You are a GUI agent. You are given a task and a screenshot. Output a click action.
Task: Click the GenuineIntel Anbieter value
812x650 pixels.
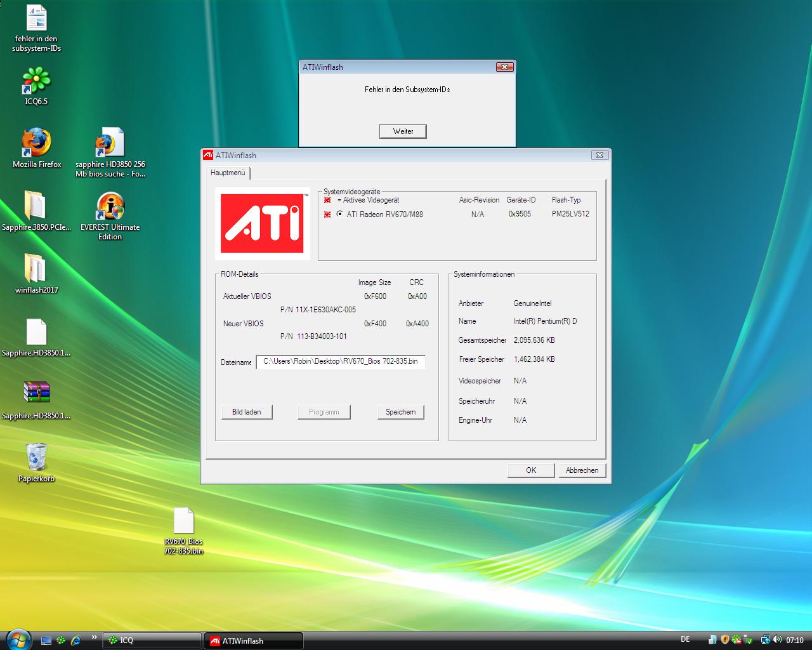click(x=532, y=303)
